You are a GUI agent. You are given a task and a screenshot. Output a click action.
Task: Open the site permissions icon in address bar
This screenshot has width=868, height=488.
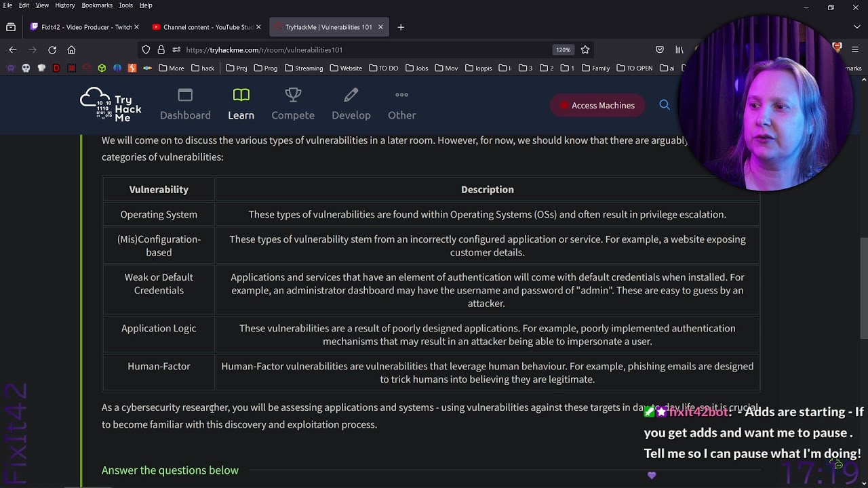pyautogui.click(x=176, y=49)
